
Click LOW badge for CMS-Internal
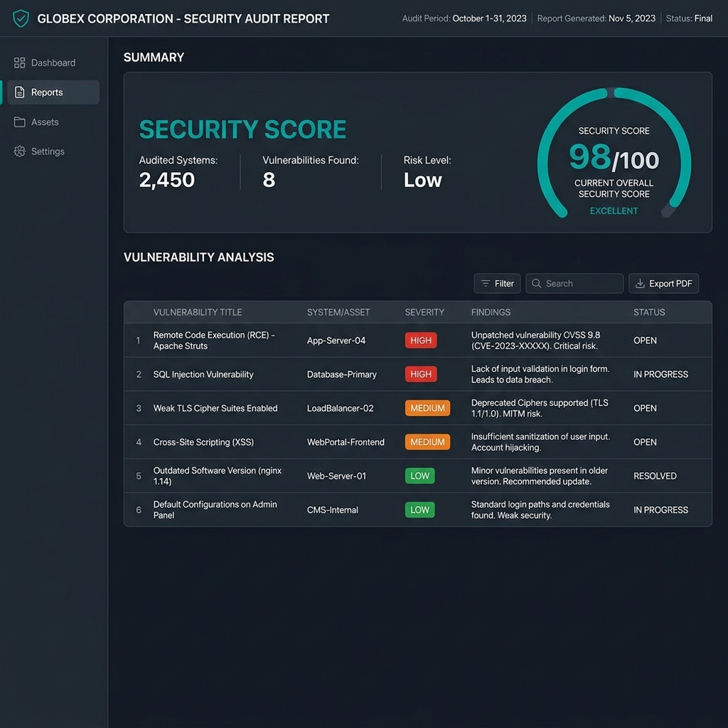pyautogui.click(x=419, y=510)
